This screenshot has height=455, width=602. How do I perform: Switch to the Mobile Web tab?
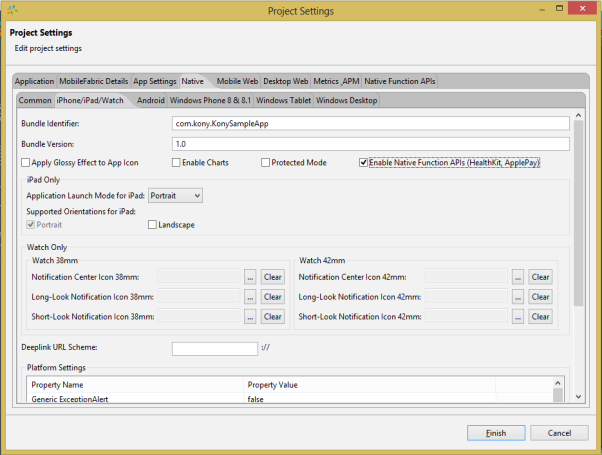[x=237, y=81]
